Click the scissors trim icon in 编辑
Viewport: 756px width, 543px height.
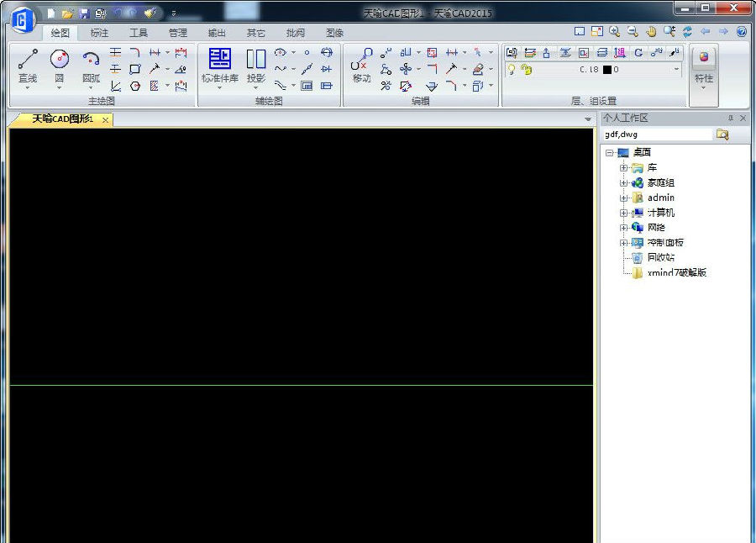point(386,86)
